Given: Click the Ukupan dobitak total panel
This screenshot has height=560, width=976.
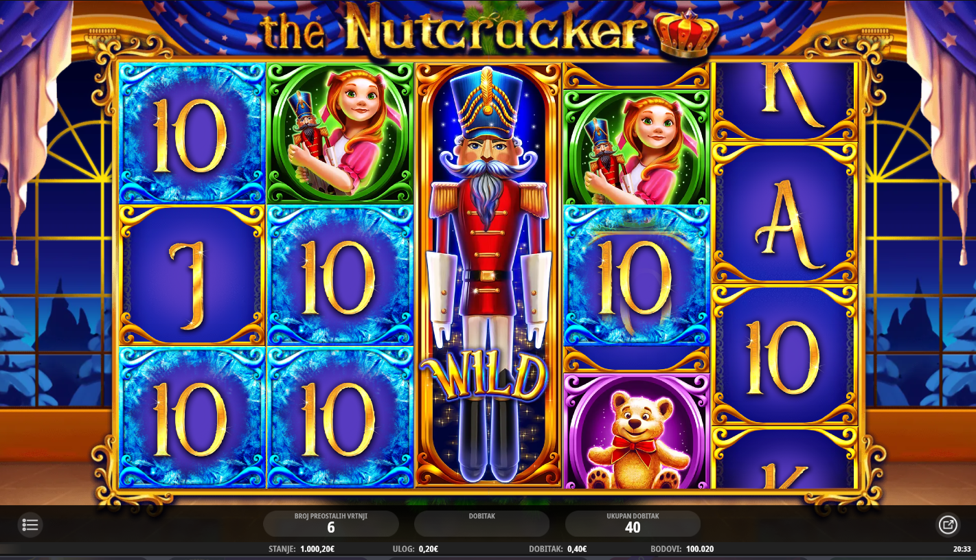Looking at the screenshot, I should 633,523.
